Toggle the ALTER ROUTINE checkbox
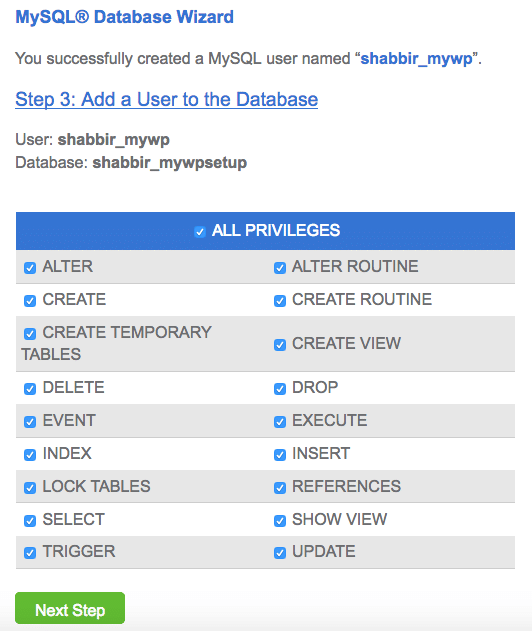The width and height of the screenshot is (532, 631). tap(280, 268)
